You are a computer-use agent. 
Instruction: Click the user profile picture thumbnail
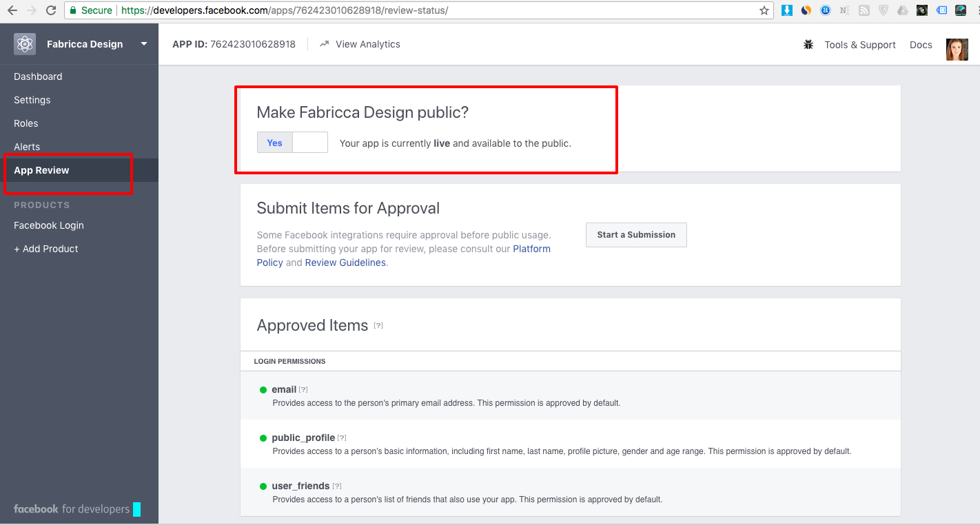(957, 49)
